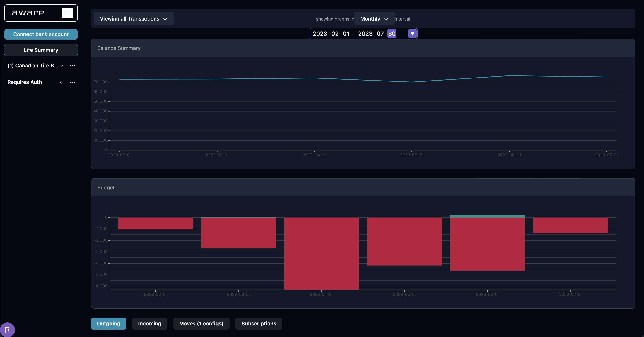
Task: Open the Viewing all Transactions dropdown
Action: pyautogui.click(x=133, y=19)
